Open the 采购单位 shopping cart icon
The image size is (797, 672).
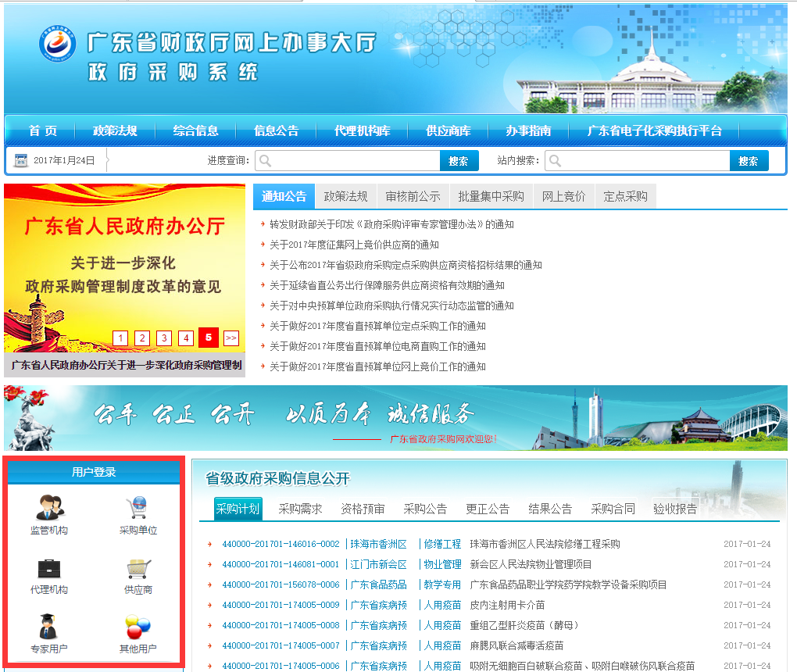click(138, 509)
